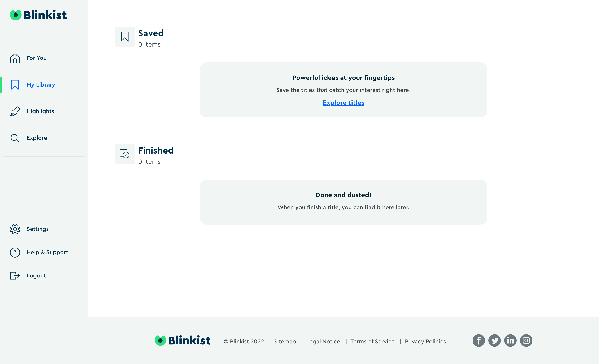The width and height of the screenshot is (599, 364).
Task: Click the Blinkist logo in the sidebar
Action: click(38, 15)
